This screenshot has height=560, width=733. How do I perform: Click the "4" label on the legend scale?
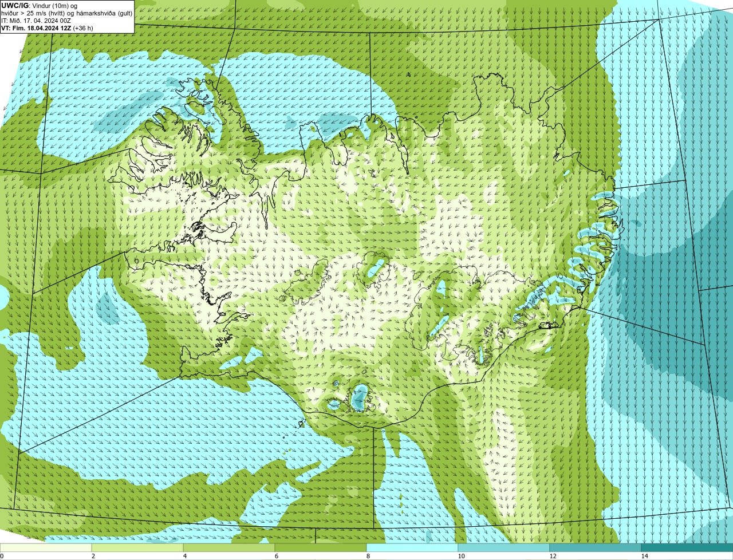coord(184,556)
